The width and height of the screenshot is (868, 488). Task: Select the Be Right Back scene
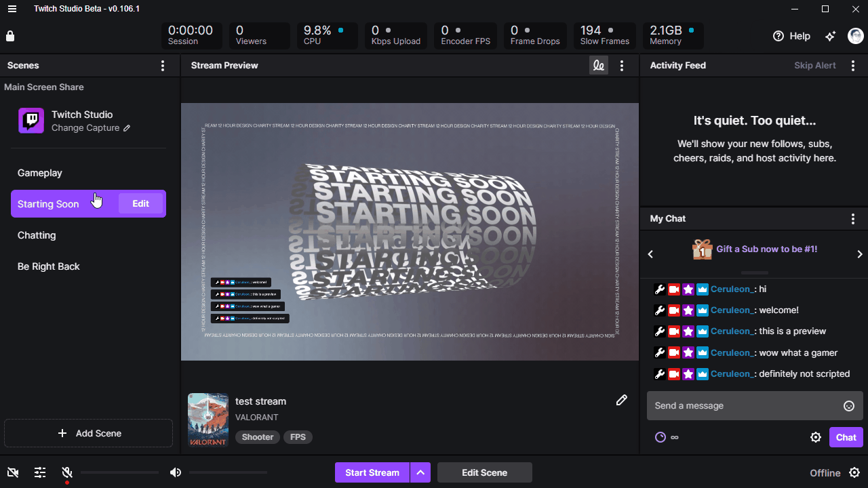point(88,266)
